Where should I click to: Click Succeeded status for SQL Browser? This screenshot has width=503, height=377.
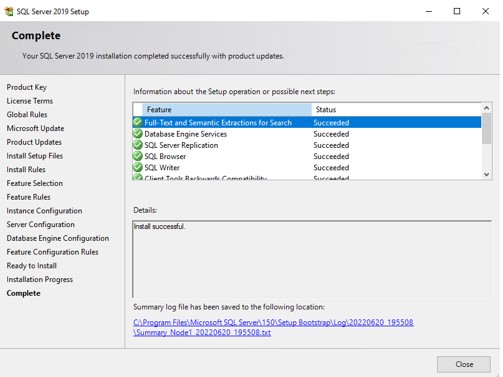(331, 156)
